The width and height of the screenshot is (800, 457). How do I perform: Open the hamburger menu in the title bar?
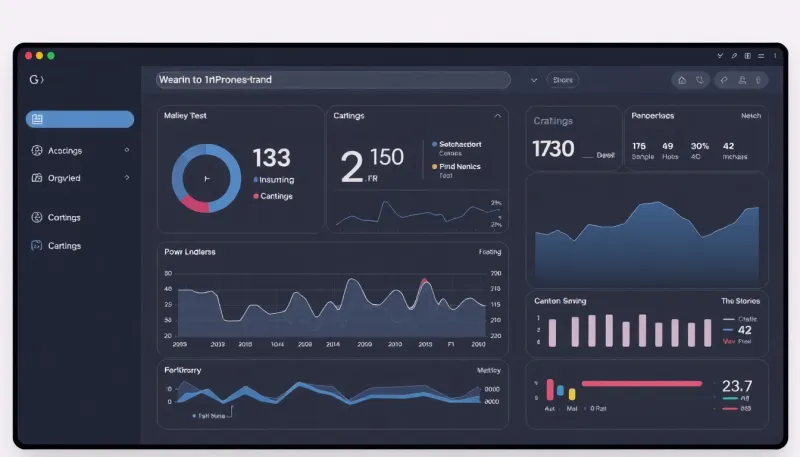coord(761,56)
